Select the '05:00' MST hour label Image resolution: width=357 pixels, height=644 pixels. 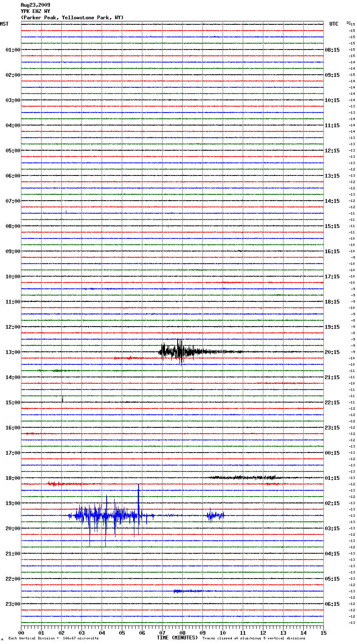[x=13, y=151]
